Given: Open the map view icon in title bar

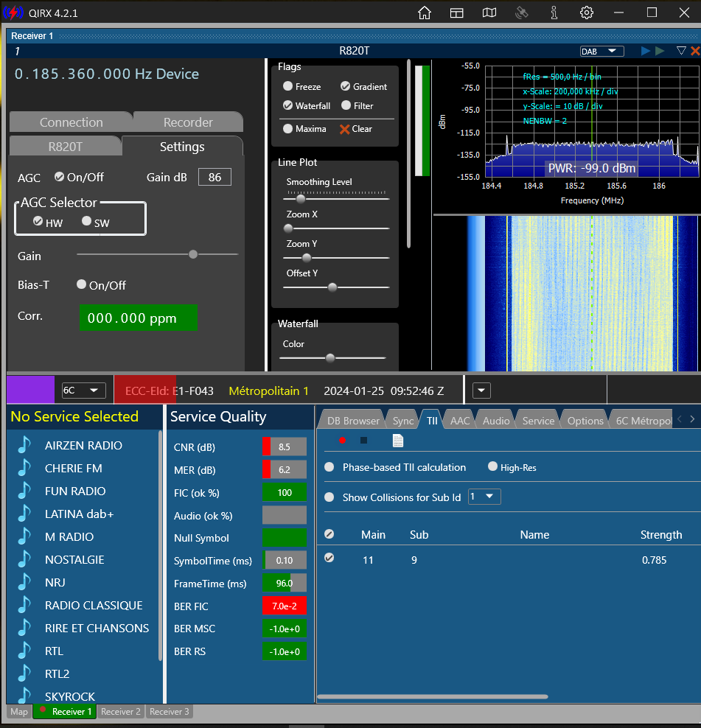Looking at the screenshot, I should click(x=489, y=13).
